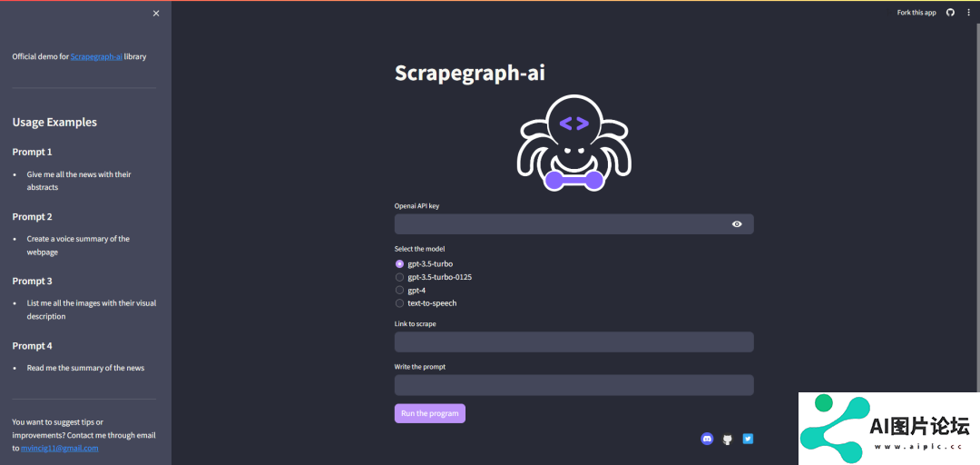The image size is (980, 465).
Task: Click the Prompt 1 heading
Action: click(x=32, y=152)
